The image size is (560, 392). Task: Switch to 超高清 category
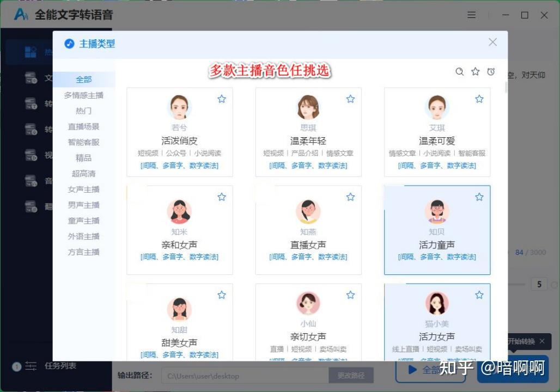coord(84,174)
